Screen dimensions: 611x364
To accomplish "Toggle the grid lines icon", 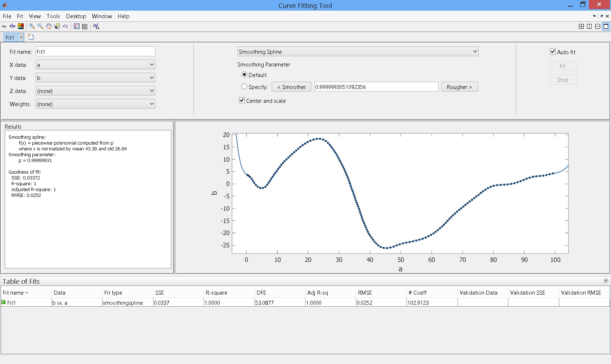I will click(85, 26).
